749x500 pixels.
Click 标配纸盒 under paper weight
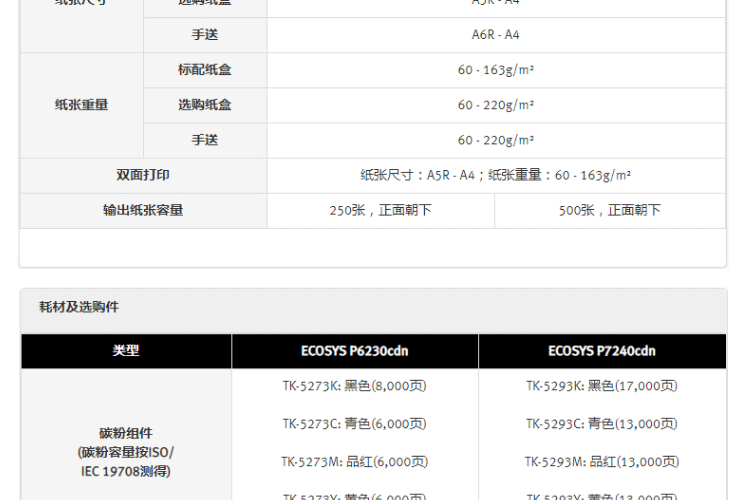point(204,70)
